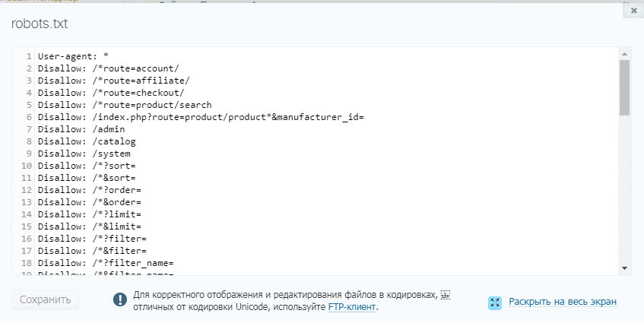Viewport: 644px width, 323px height.
Task: Click line number 10 in gutter
Action: coord(27,166)
